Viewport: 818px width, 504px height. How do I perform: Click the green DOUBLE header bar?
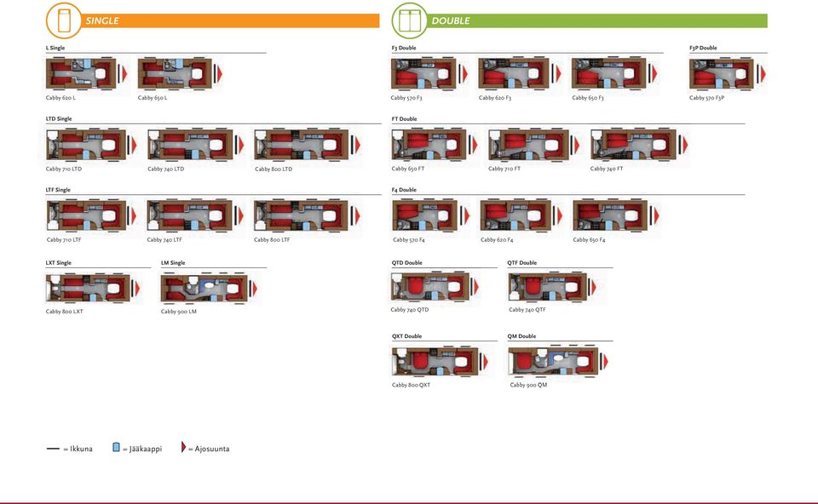598,20
